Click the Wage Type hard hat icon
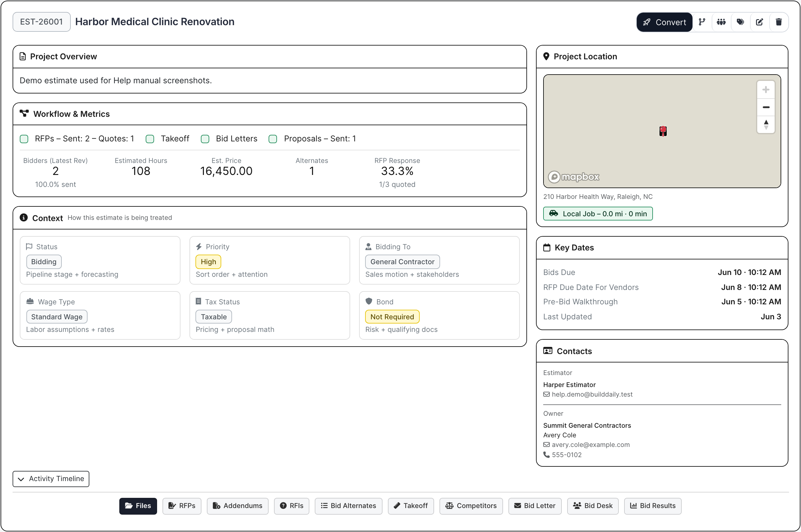Screen dimensions: 801x532 click(x=30, y=301)
